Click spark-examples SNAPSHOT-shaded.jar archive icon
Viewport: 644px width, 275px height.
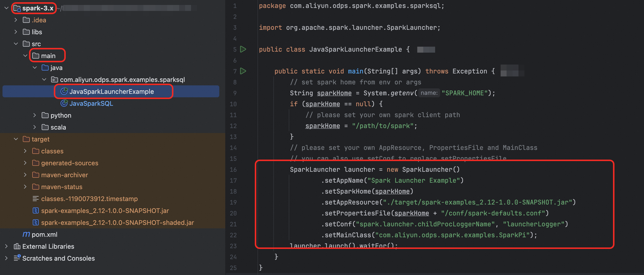[35, 222]
